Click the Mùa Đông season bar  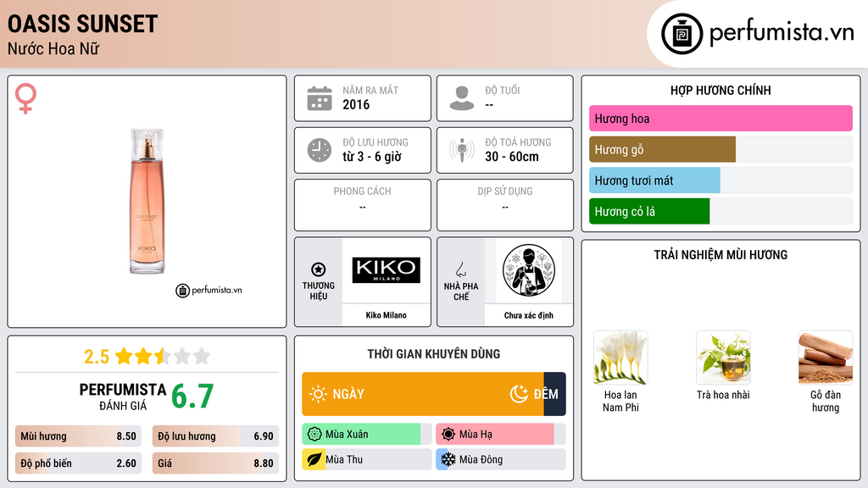(500, 460)
